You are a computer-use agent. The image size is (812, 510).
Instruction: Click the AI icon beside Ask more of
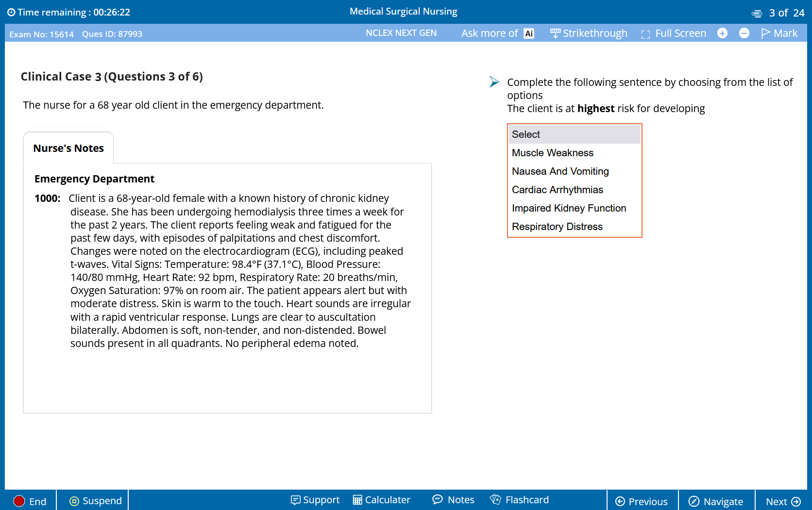[529, 33]
